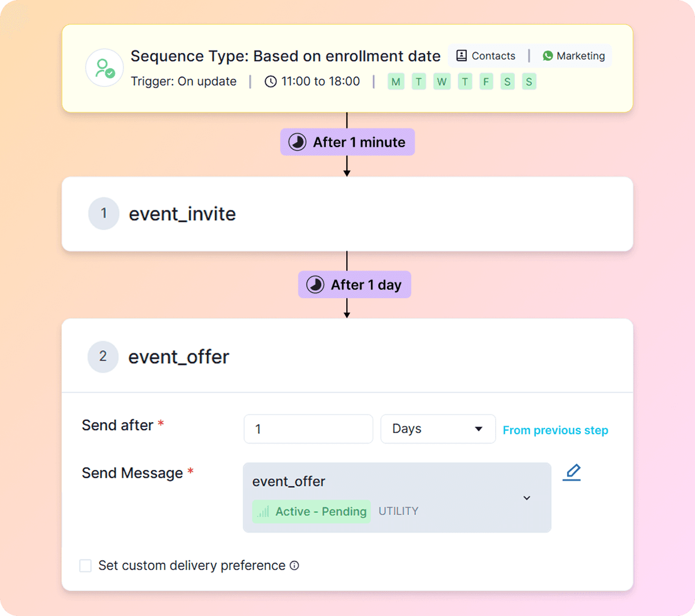Open the Days unit dropdown
695x616 pixels.
(x=438, y=429)
